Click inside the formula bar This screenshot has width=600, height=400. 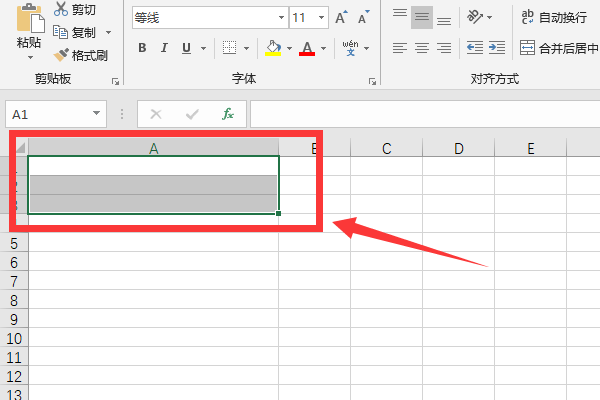pyautogui.click(x=425, y=114)
